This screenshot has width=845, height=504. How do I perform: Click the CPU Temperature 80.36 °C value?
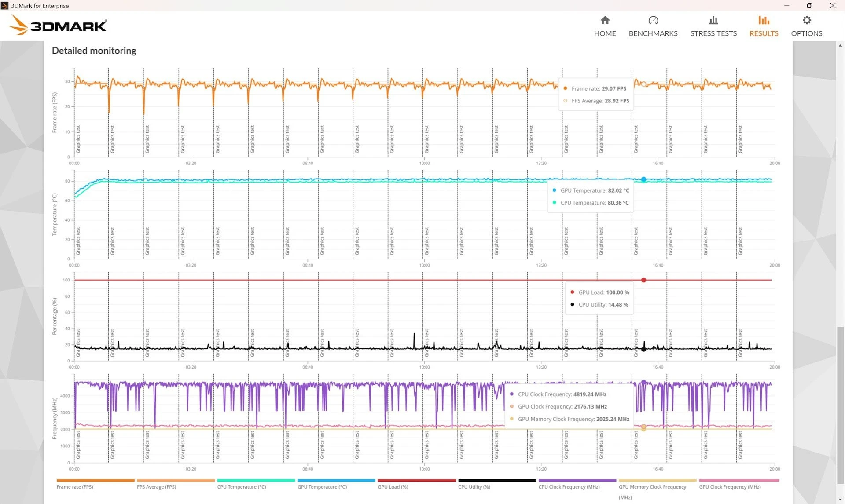618,203
